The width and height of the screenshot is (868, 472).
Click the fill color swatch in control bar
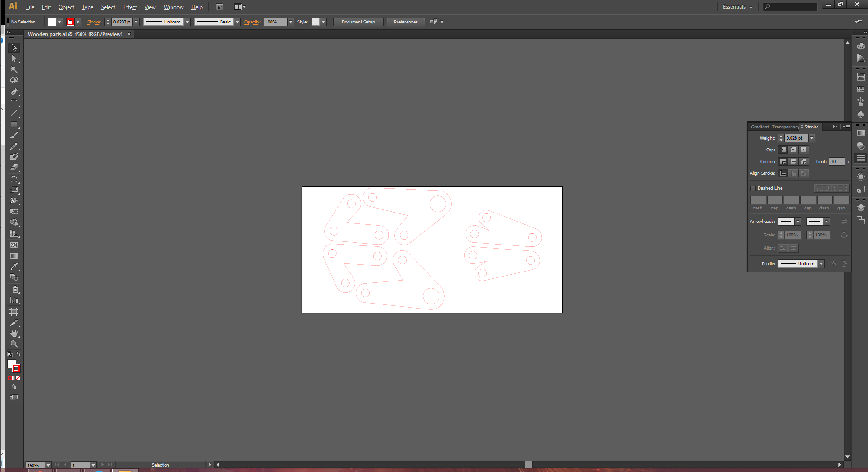point(52,22)
